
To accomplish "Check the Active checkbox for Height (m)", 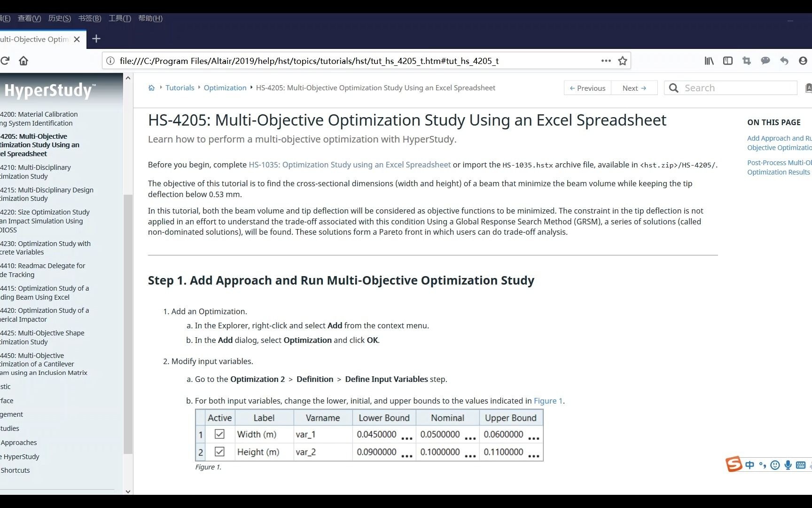I will click(219, 452).
